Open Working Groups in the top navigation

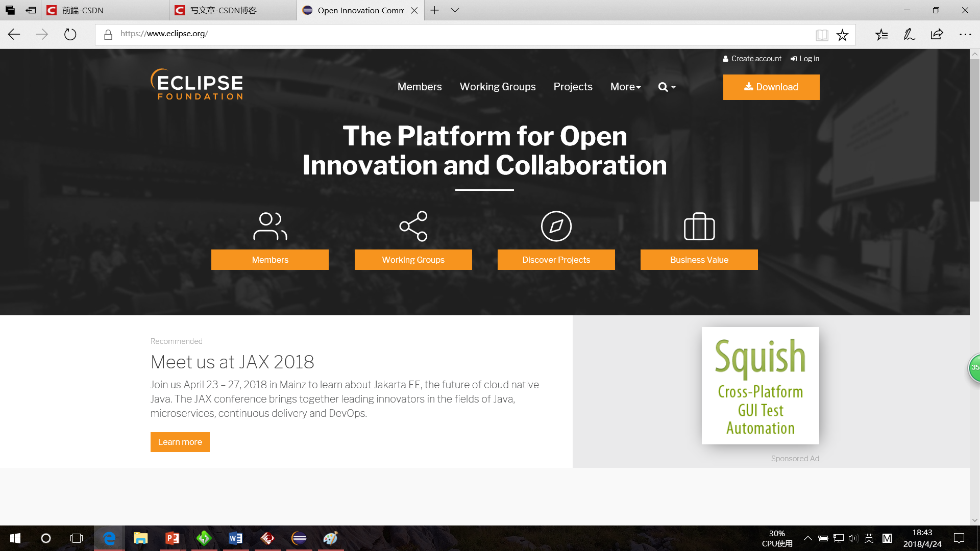pos(498,87)
